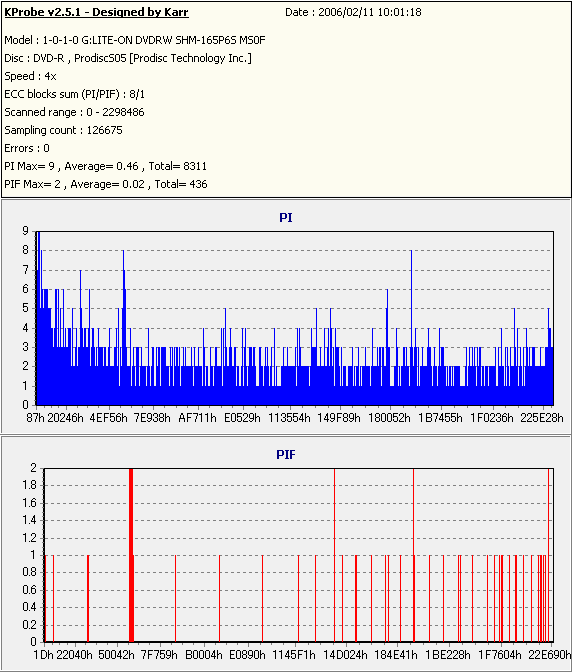
Task: Click the PI Max statistics line
Action: tap(105, 166)
